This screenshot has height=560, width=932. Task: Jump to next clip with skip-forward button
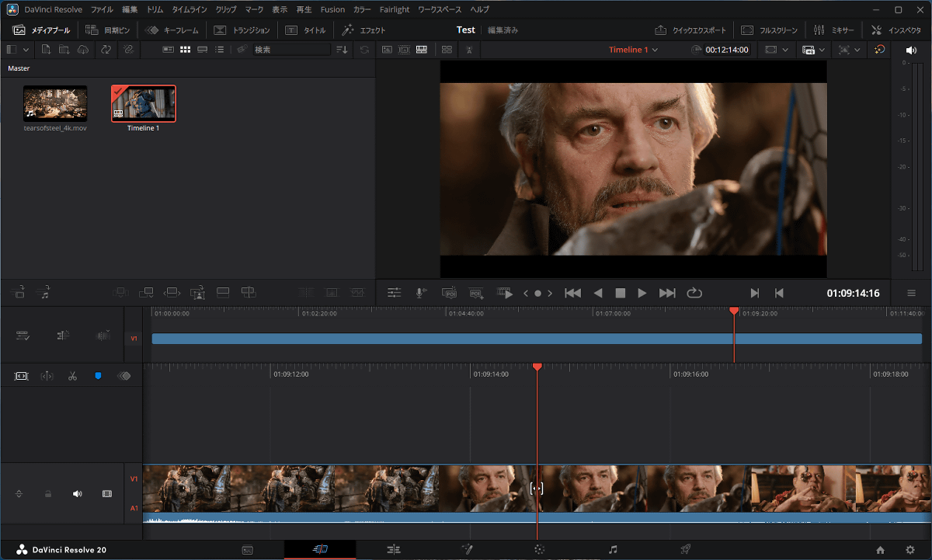[x=667, y=293]
